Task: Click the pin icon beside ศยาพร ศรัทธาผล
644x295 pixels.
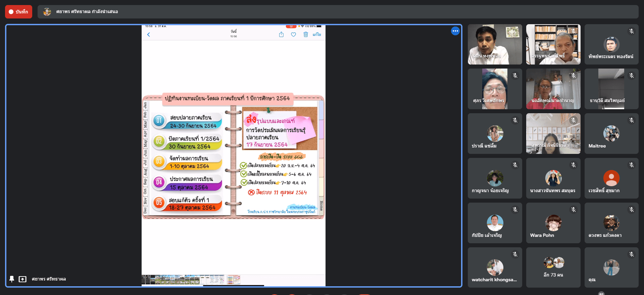Action: 12,279
